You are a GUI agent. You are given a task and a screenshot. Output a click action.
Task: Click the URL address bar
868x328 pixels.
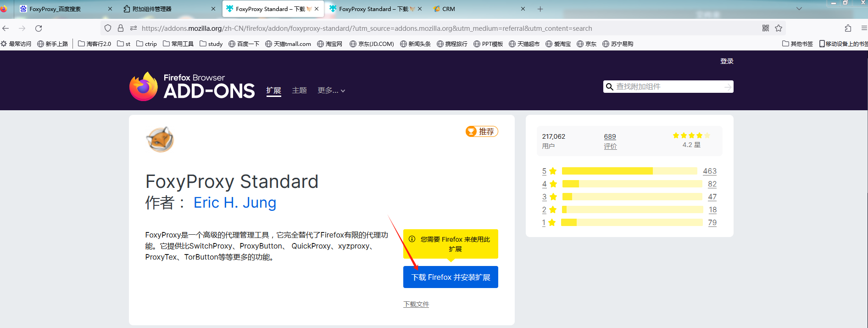pos(443,28)
